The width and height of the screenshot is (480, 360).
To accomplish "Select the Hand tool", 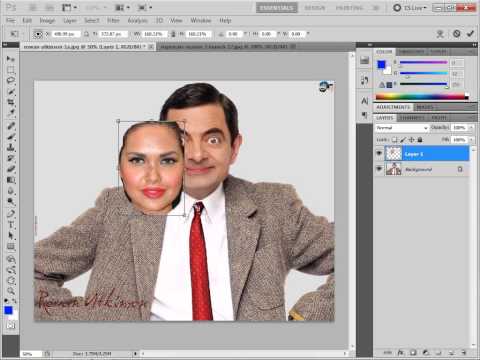I will (x=11, y=280).
